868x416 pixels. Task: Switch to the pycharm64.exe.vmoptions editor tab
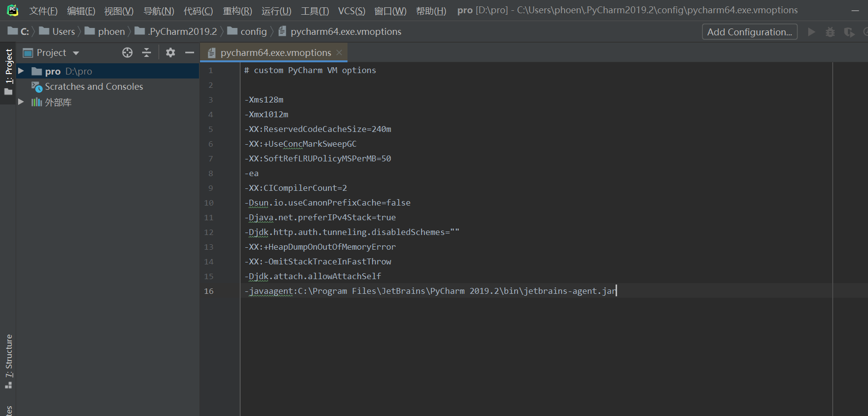tap(275, 52)
